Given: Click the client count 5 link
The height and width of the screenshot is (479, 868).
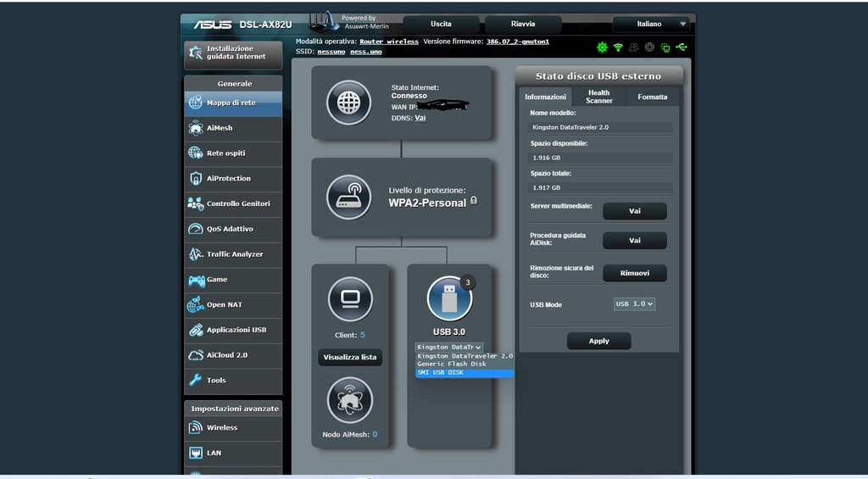Looking at the screenshot, I should [x=363, y=335].
